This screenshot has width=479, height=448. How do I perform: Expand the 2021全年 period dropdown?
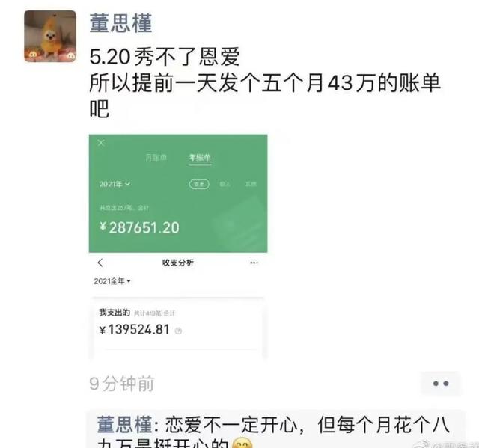click(112, 281)
